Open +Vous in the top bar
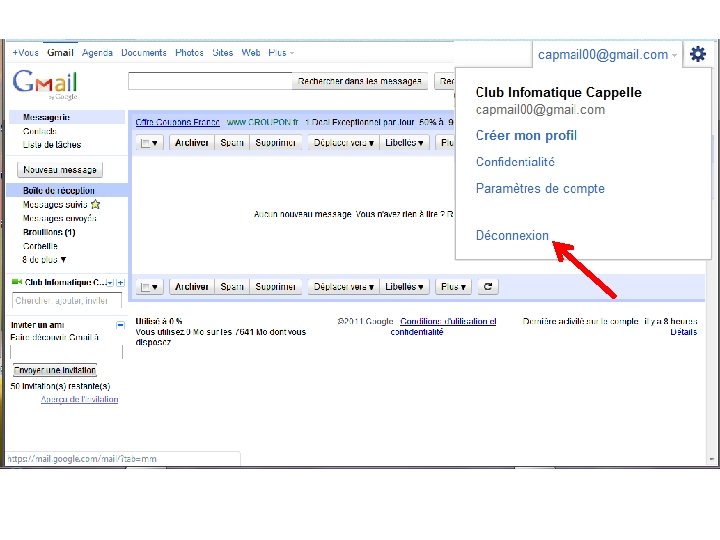Screen dimensions: 720x540 25,53
